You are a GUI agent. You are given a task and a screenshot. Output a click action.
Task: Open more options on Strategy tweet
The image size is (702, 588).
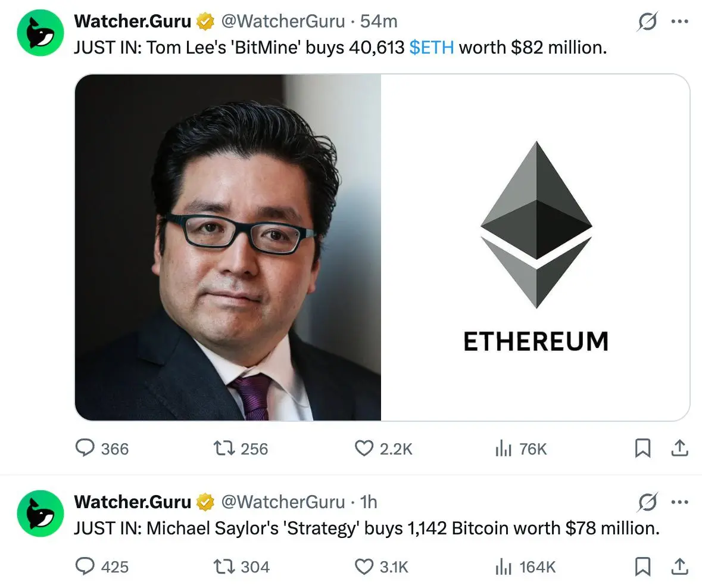pos(679,502)
